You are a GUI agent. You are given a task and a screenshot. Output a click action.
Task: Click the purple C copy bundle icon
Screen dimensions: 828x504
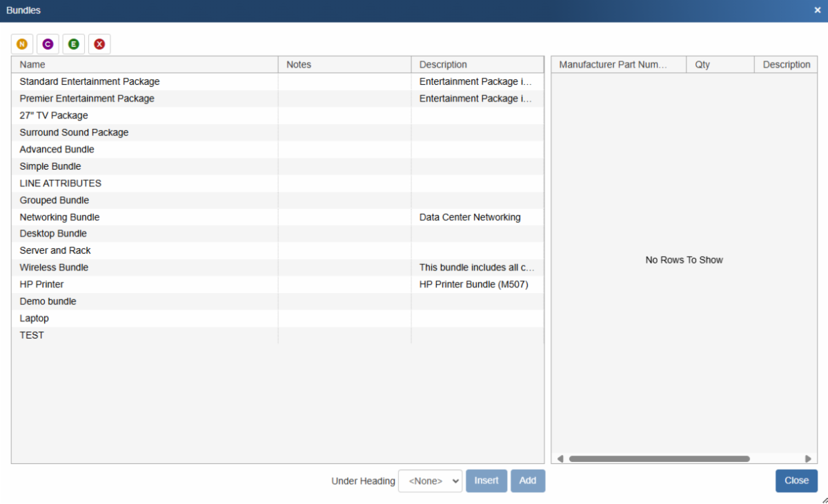(x=48, y=44)
